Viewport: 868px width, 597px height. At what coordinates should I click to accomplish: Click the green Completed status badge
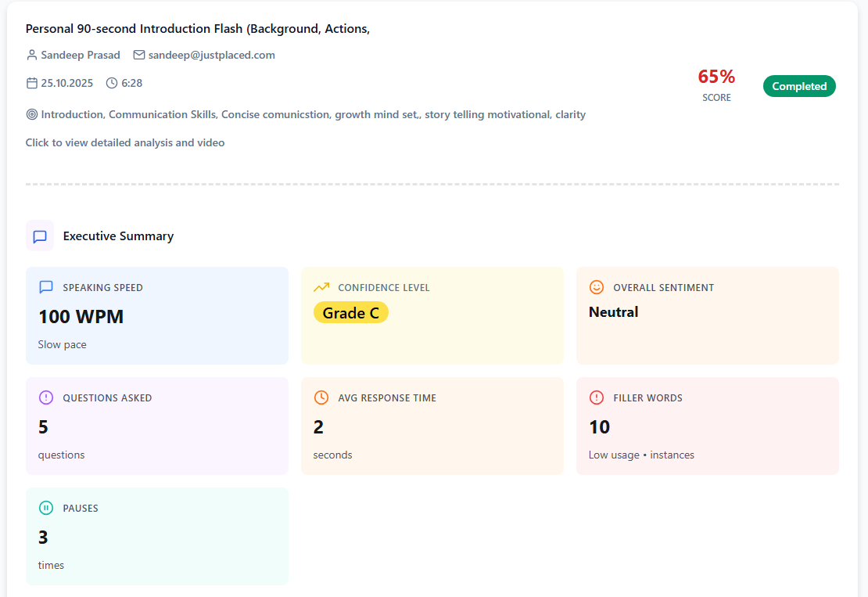tap(799, 86)
